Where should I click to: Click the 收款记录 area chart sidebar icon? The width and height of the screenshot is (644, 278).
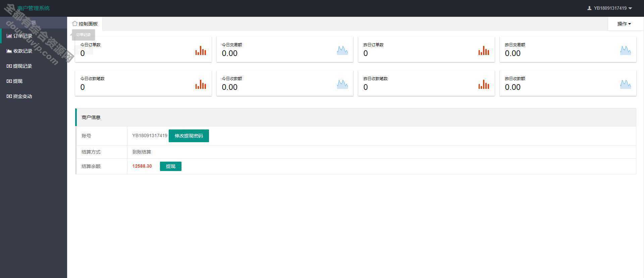coord(9,51)
